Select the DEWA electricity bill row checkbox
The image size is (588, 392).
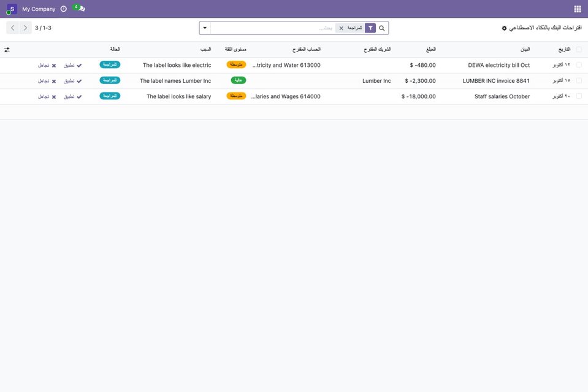pos(579,65)
